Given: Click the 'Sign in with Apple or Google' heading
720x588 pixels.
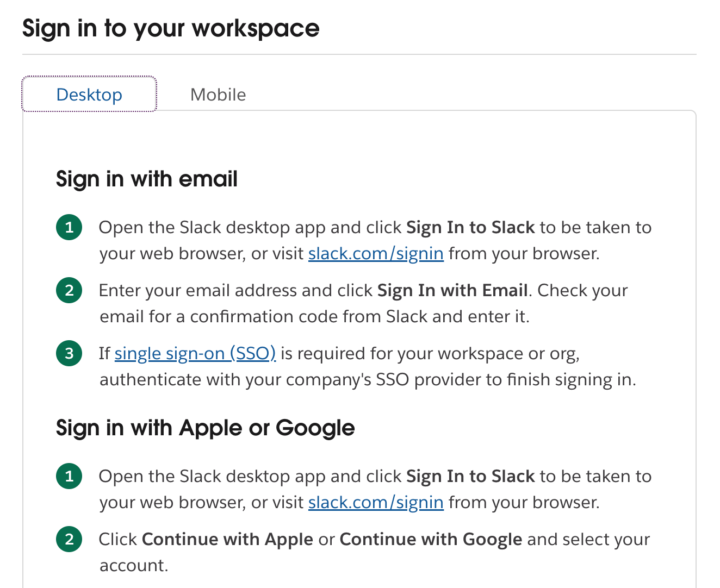Looking at the screenshot, I should (x=206, y=428).
